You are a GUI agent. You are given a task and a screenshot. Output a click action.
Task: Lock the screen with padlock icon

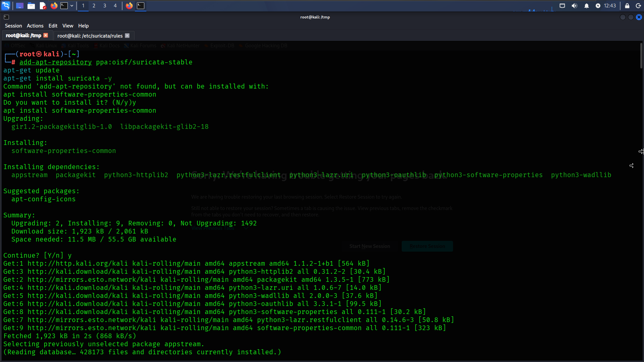coord(627,6)
